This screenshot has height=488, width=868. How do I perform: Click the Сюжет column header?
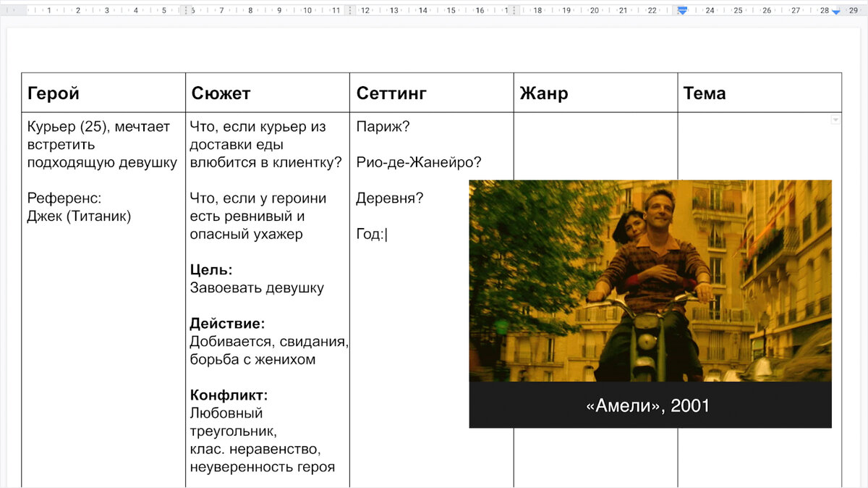tap(221, 93)
